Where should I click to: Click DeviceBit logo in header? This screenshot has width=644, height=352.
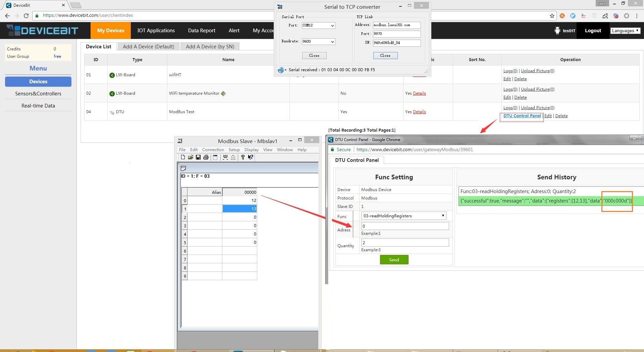(42, 31)
